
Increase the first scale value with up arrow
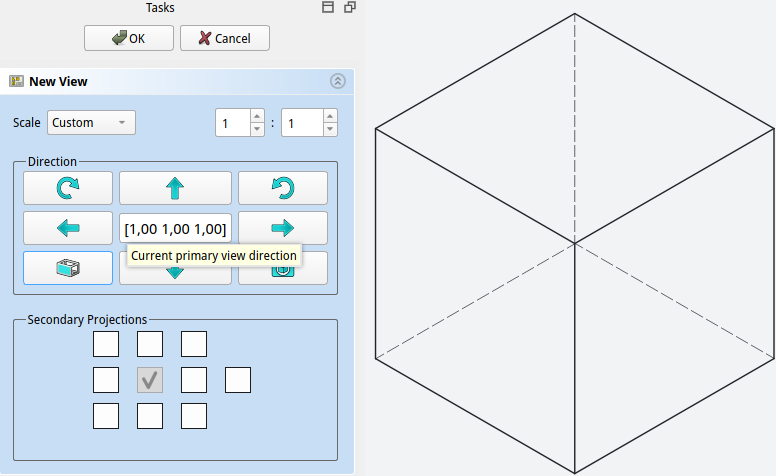[x=257, y=117]
